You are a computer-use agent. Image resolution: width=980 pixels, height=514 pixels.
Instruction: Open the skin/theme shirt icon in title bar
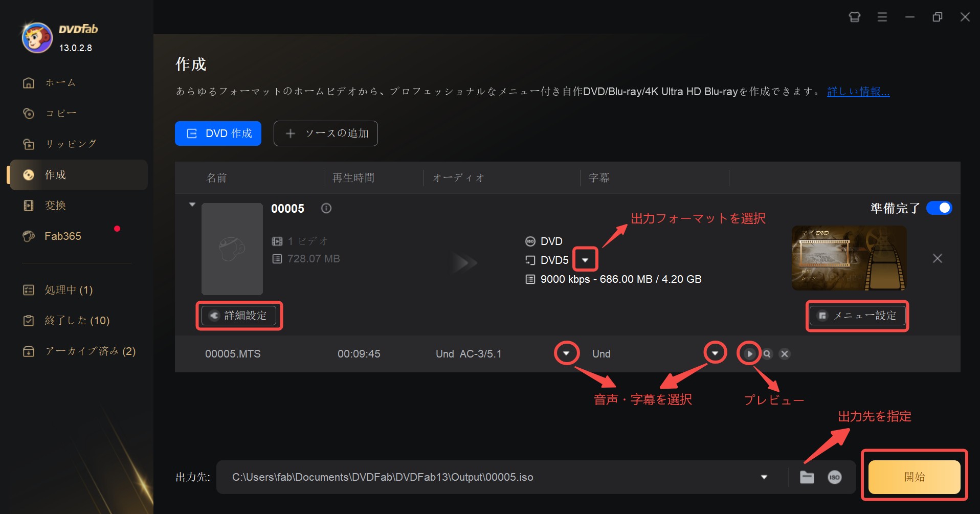point(855,17)
